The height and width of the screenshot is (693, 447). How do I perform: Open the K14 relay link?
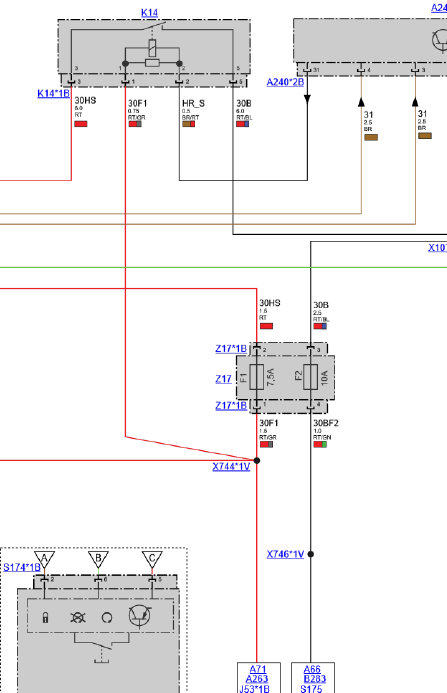[x=149, y=13]
